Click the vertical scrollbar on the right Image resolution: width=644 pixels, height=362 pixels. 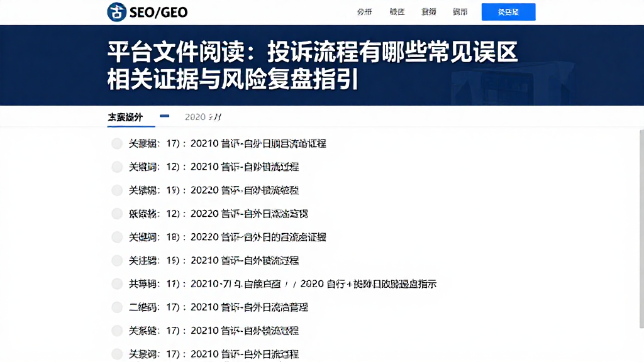point(641,229)
